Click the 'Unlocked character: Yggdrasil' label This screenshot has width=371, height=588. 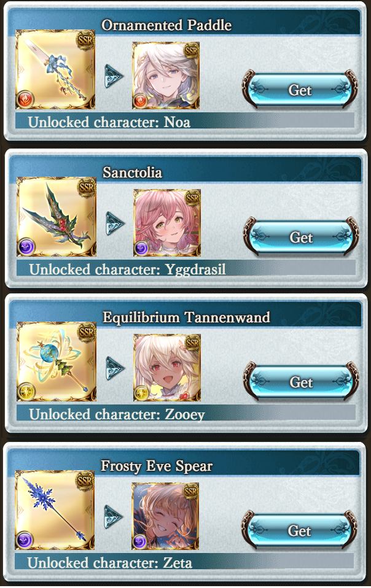(x=128, y=269)
